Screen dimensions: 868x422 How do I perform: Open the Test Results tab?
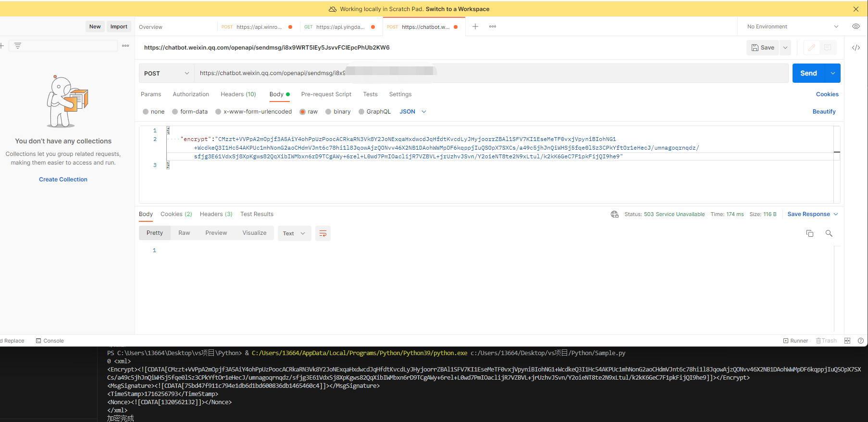pyautogui.click(x=257, y=214)
